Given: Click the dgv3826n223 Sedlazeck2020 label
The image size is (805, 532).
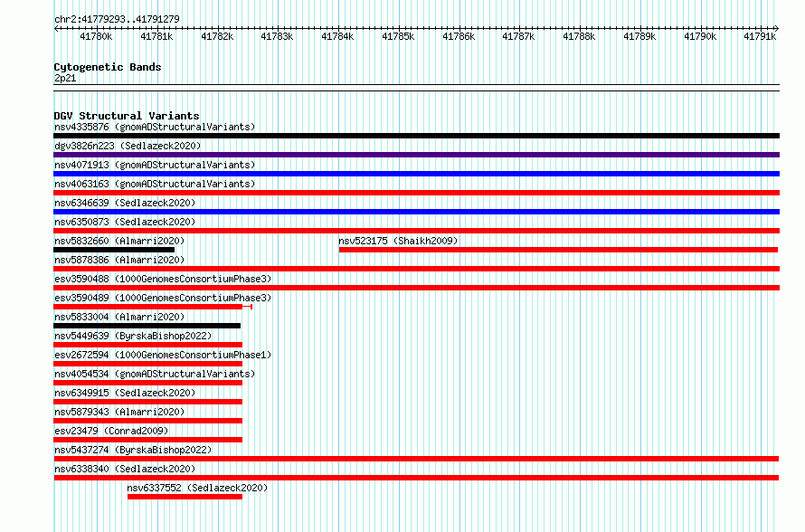Looking at the screenshot, I should [x=128, y=146].
